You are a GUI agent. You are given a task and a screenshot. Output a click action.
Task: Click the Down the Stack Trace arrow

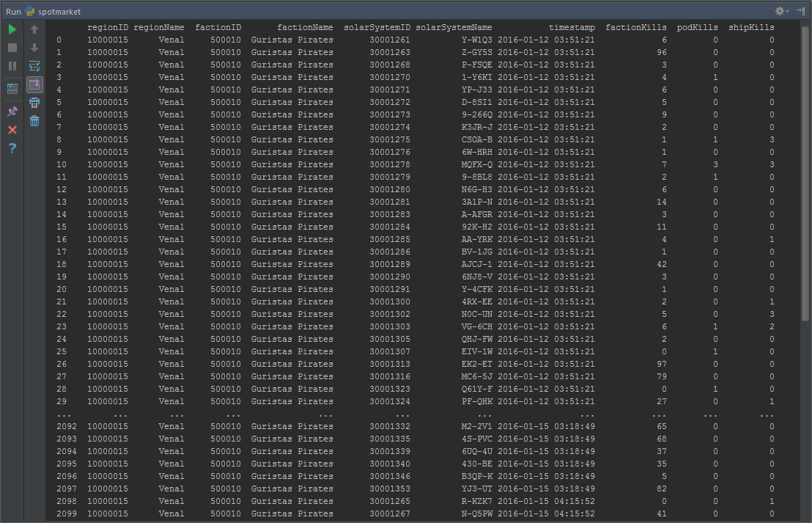(x=34, y=48)
